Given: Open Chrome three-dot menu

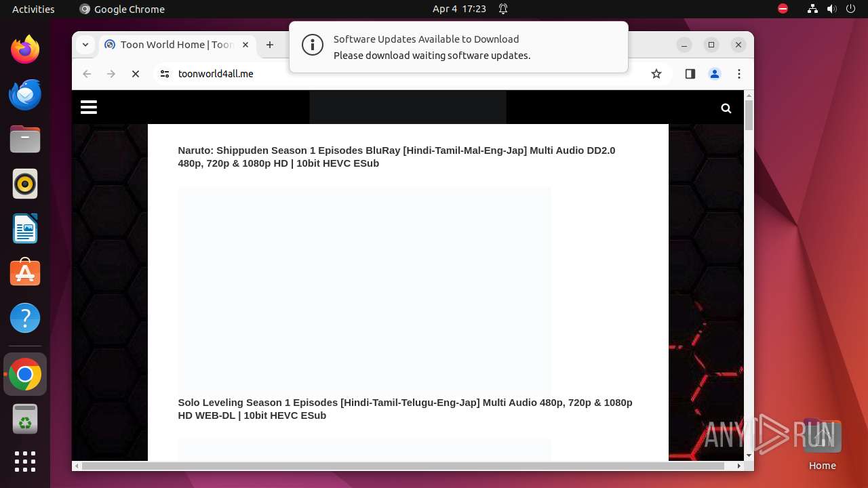Looking at the screenshot, I should (x=739, y=74).
